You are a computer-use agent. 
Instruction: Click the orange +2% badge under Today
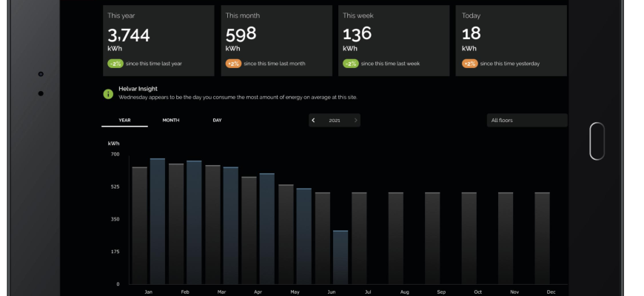coord(469,64)
